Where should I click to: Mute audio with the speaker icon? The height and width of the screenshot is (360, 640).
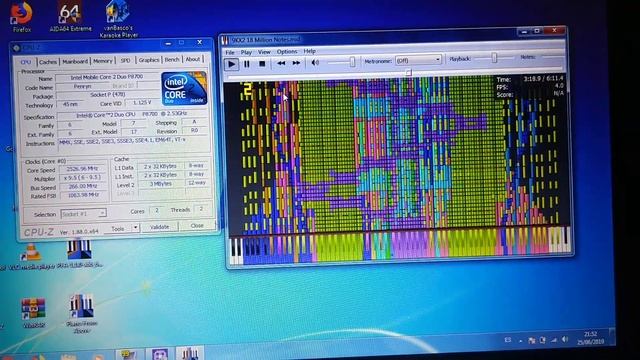tap(315, 62)
